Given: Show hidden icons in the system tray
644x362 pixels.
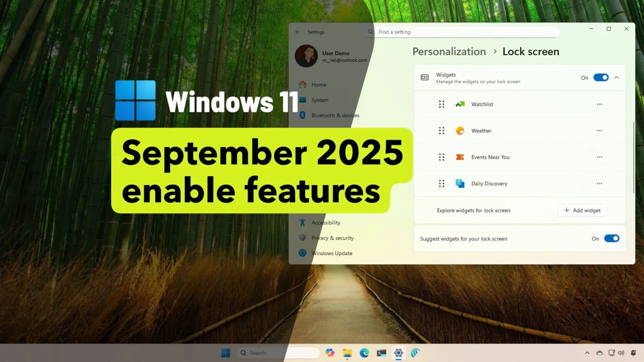Looking at the screenshot, I should point(587,353).
